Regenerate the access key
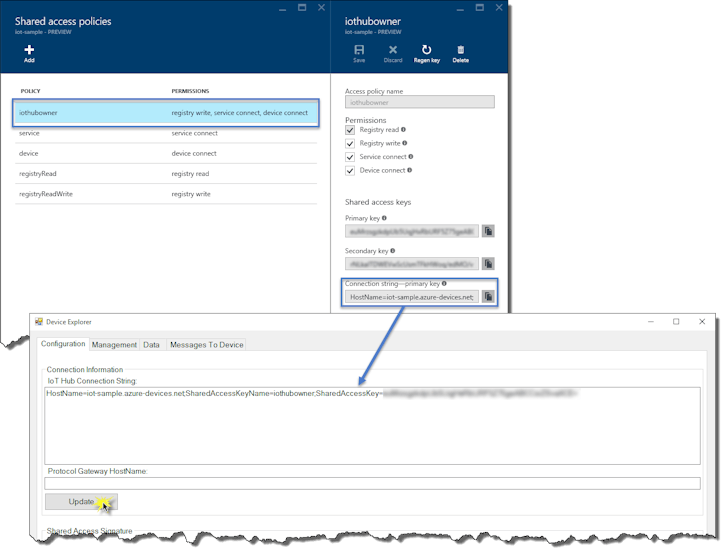724x555 pixels. [x=426, y=54]
